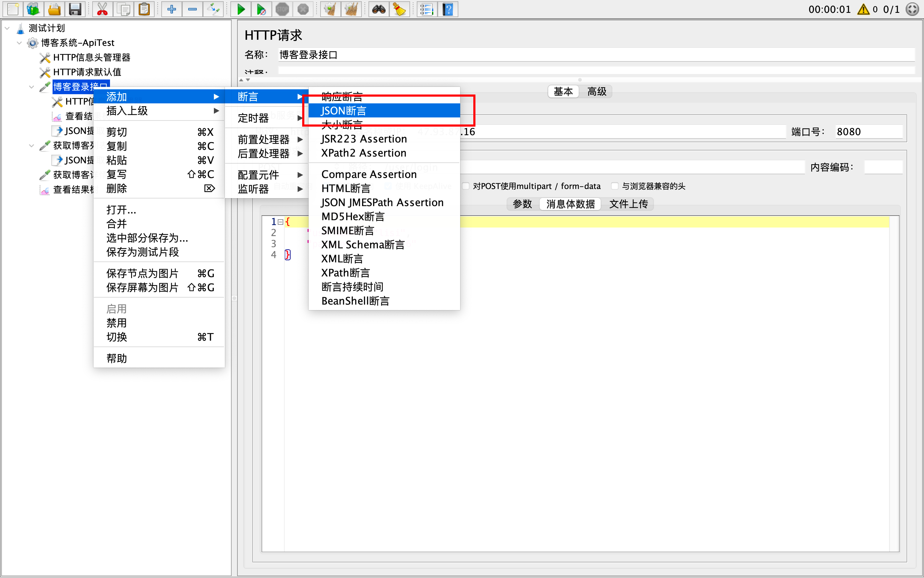
Task: Select JSR223 Assertion menu entry
Action: click(x=384, y=139)
